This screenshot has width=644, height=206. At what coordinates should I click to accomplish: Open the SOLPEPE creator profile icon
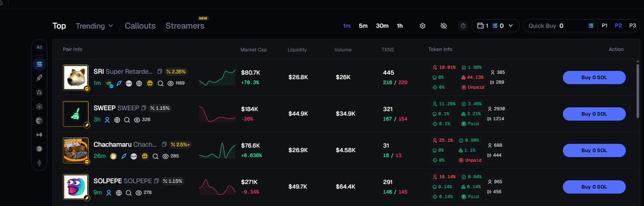coord(109,193)
